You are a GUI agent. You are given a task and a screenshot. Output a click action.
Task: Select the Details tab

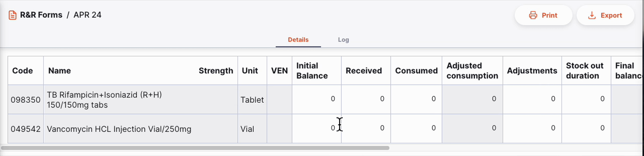pyautogui.click(x=298, y=40)
